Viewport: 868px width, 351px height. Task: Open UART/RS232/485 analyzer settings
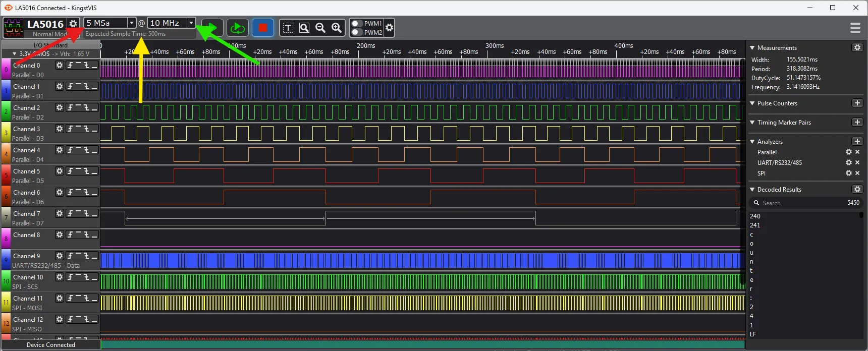tap(848, 162)
